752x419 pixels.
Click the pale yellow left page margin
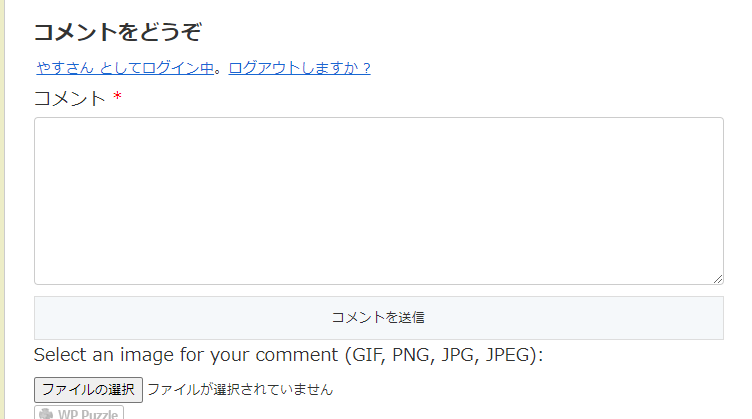click(2, 210)
